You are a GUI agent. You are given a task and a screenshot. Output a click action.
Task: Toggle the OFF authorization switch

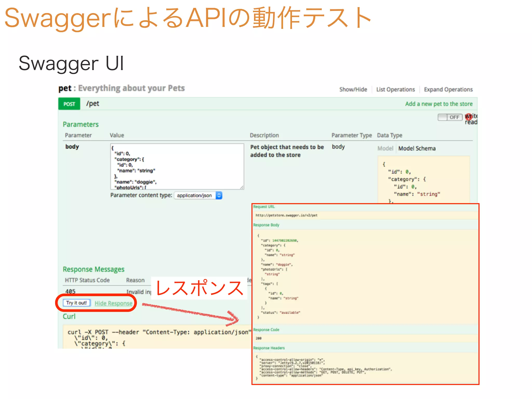[450, 117]
